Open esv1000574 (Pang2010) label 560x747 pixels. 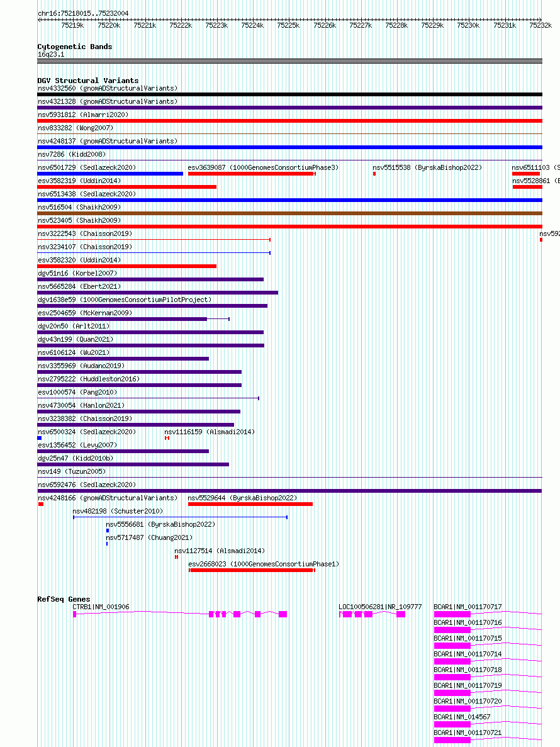(77, 393)
